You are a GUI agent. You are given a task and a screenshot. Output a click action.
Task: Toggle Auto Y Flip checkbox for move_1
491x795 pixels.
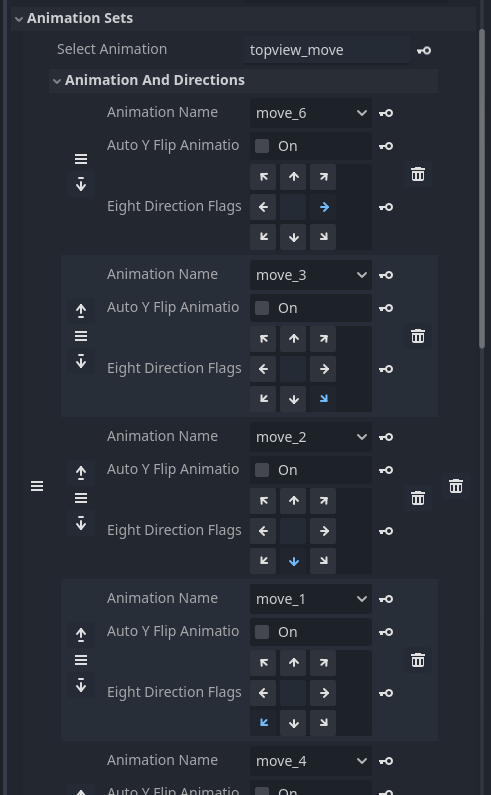pos(262,632)
